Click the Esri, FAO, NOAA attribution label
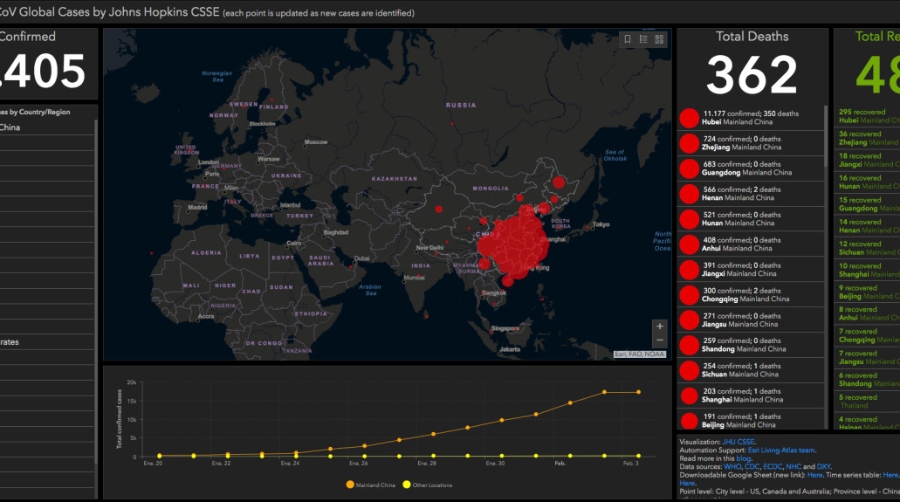 (x=639, y=354)
